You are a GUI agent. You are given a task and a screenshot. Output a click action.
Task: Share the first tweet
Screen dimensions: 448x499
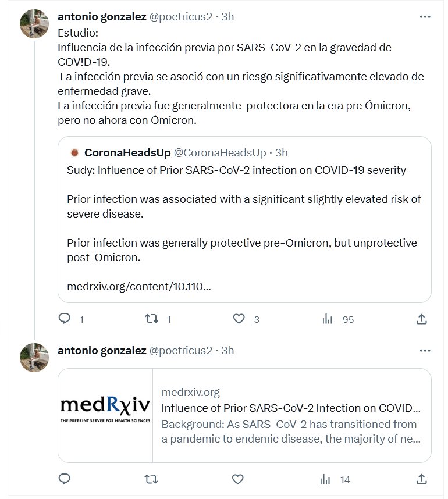pyautogui.click(x=422, y=319)
